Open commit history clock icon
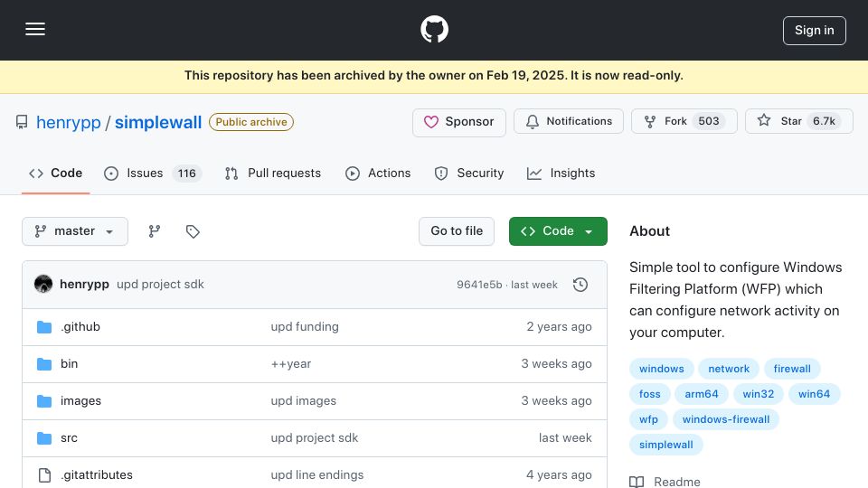868x488 pixels. coord(580,285)
